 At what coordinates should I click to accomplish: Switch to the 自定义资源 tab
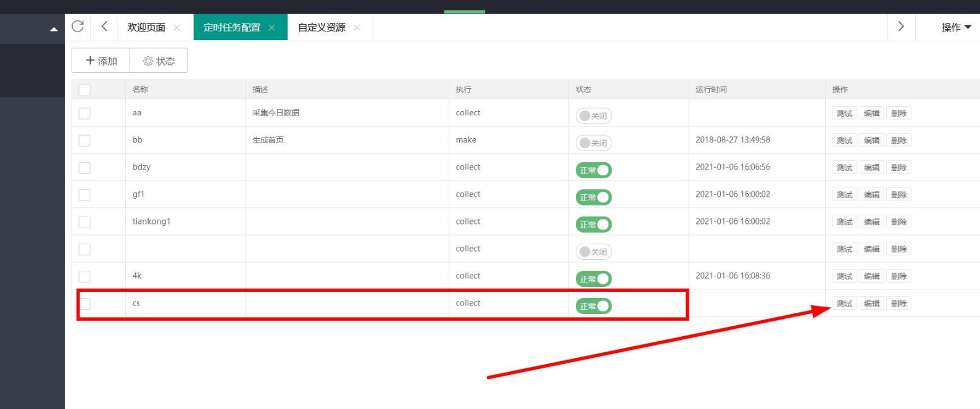322,28
